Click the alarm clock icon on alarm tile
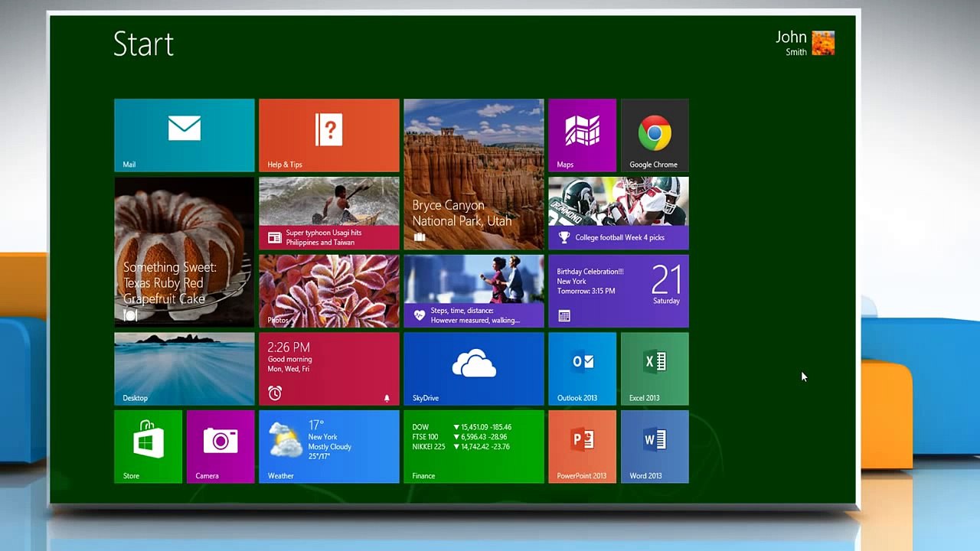The height and width of the screenshot is (551, 980). pyautogui.click(x=275, y=393)
